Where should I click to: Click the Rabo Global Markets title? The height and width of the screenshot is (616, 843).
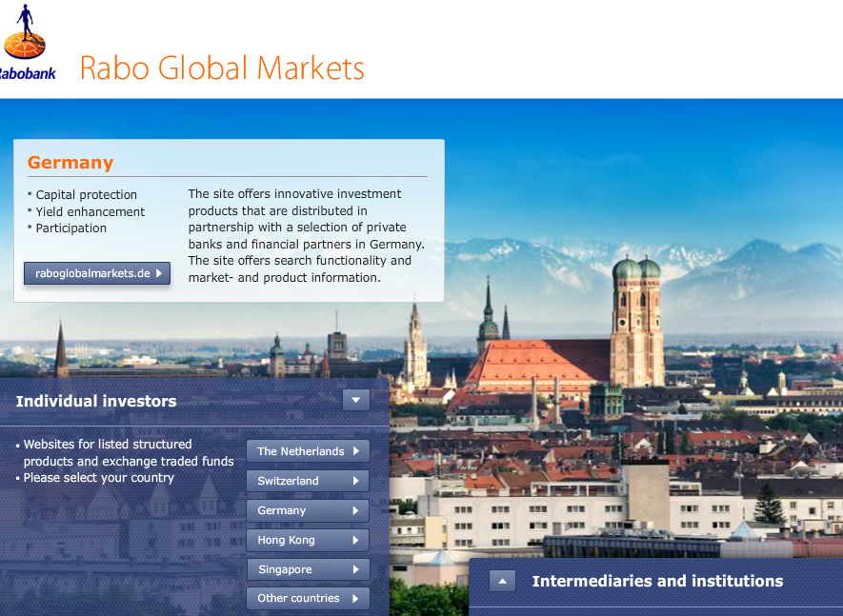pos(222,69)
